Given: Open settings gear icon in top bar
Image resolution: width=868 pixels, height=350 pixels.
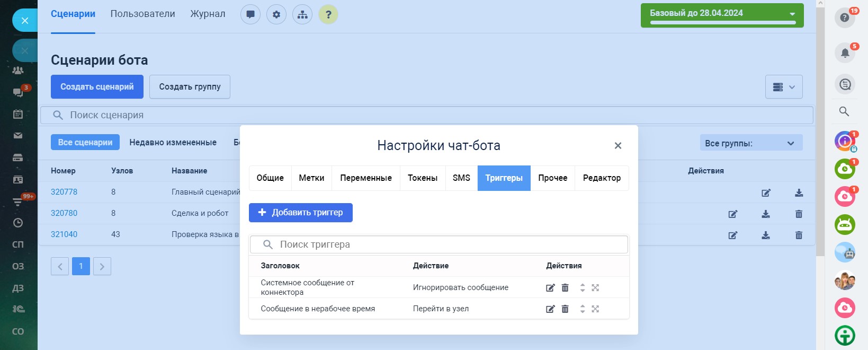Looking at the screenshot, I should 276,14.
